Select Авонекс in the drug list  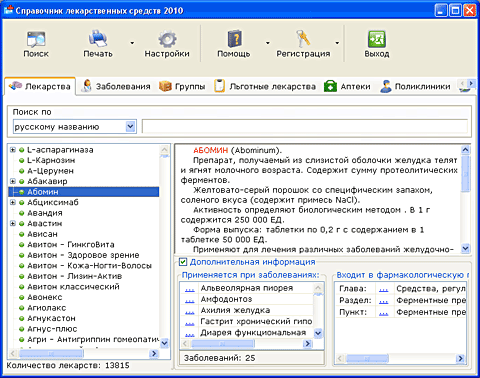click(45, 297)
